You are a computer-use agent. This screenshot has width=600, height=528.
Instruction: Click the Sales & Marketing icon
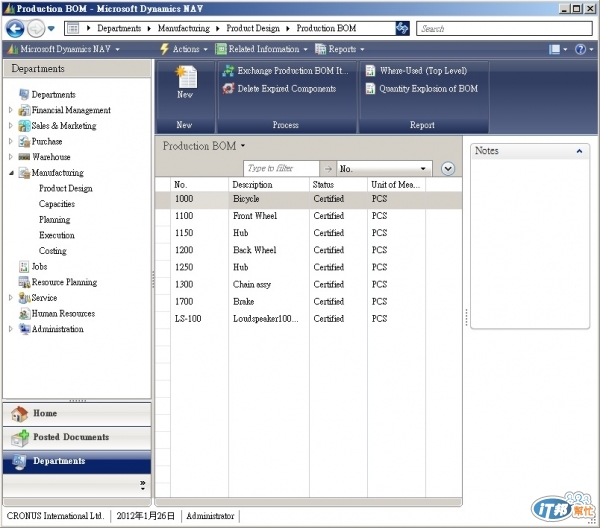pos(24,125)
